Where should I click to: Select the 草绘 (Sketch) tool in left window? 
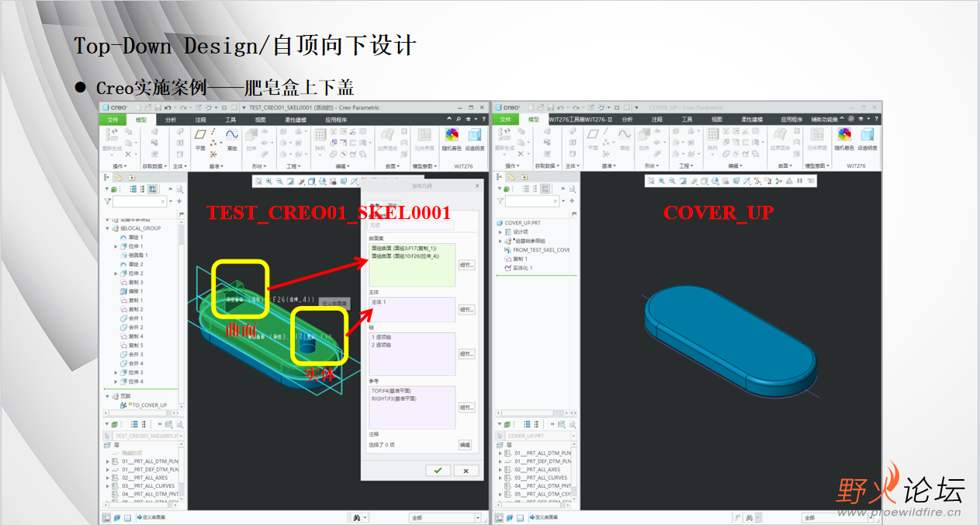(231, 139)
